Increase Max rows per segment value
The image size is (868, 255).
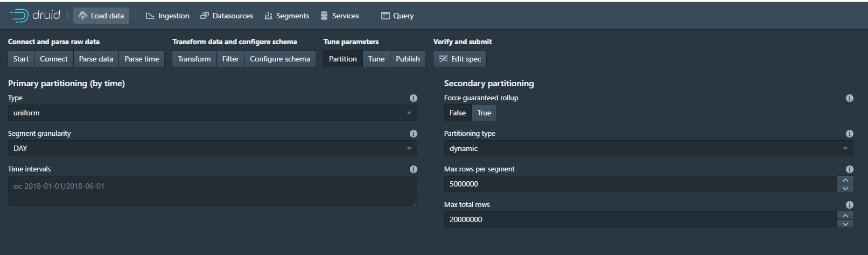coord(845,180)
